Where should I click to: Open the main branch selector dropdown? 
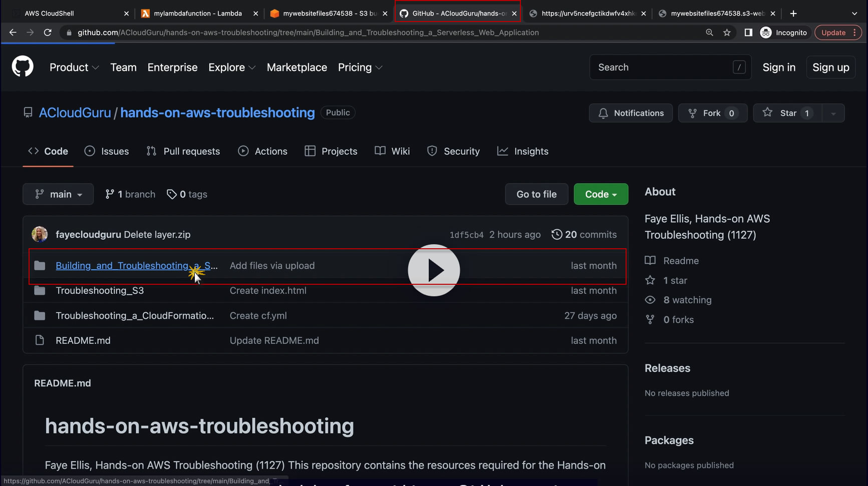(58, 194)
